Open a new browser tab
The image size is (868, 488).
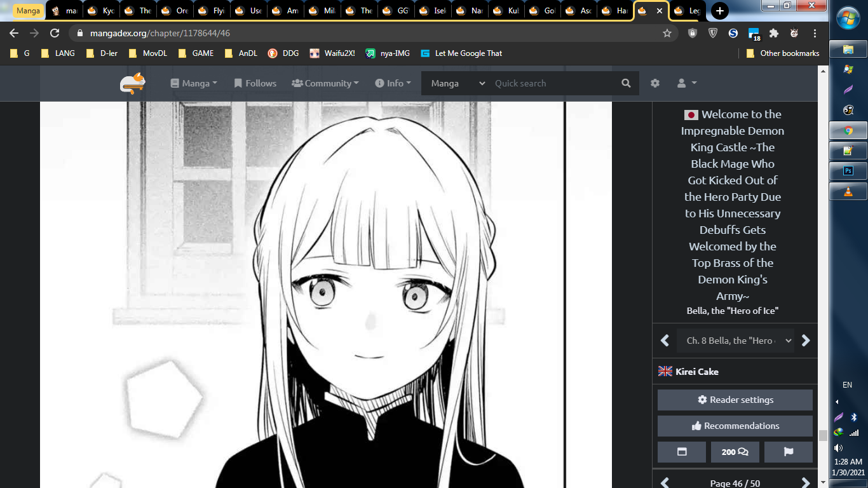click(x=719, y=11)
